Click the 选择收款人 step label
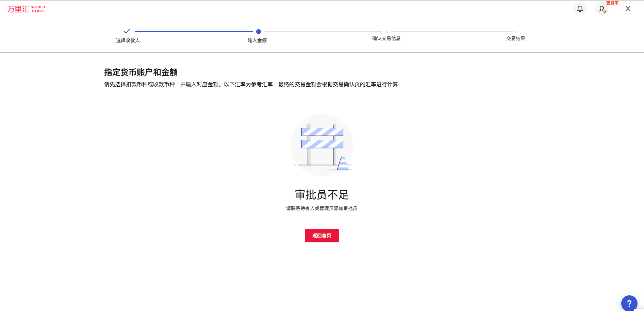Screen dimensions: 644x311 point(128,40)
